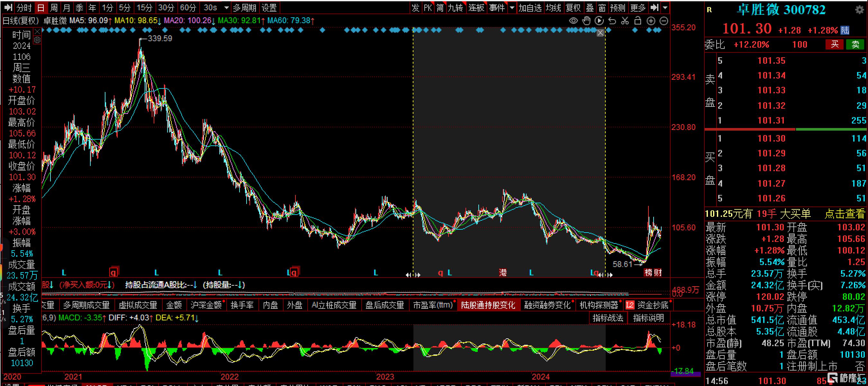Toggle the chart lock icon
This screenshot has width=868, height=386.
[637, 21]
